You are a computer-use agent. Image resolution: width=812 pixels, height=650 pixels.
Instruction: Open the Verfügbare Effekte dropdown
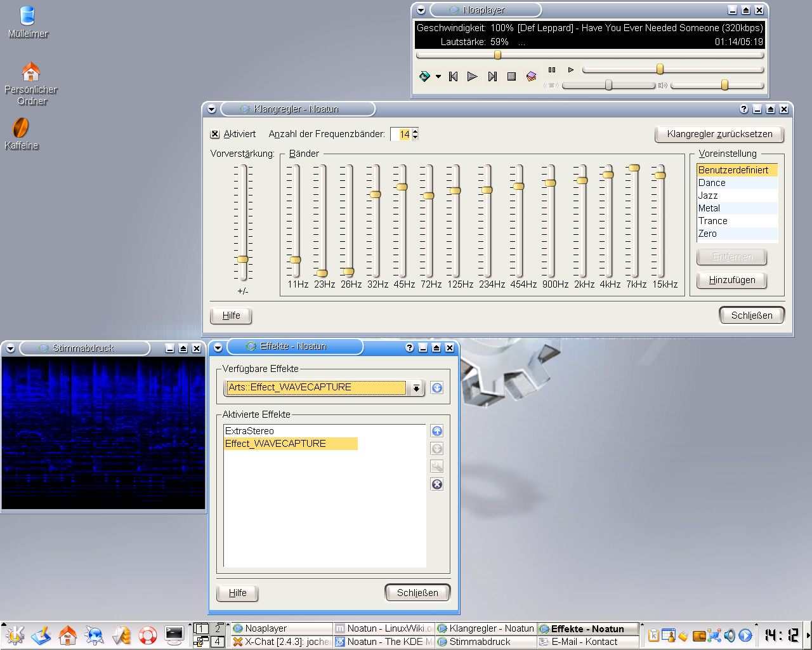pos(416,388)
